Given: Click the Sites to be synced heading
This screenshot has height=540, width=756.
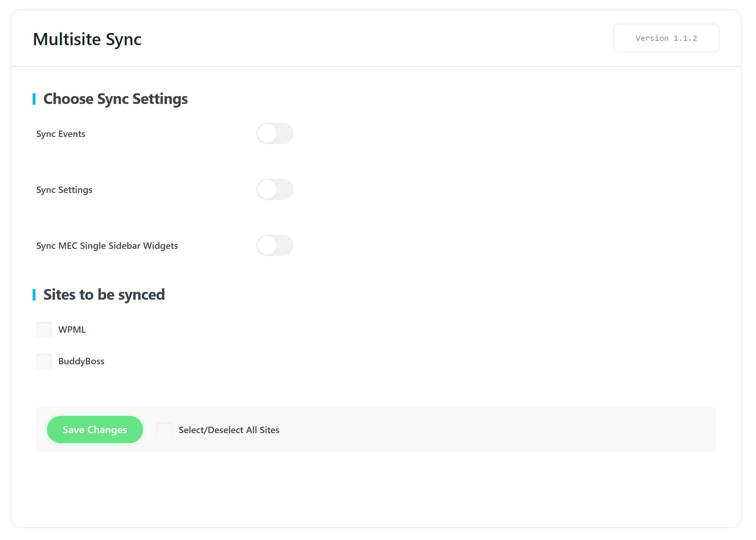Looking at the screenshot, I should 104,295.
